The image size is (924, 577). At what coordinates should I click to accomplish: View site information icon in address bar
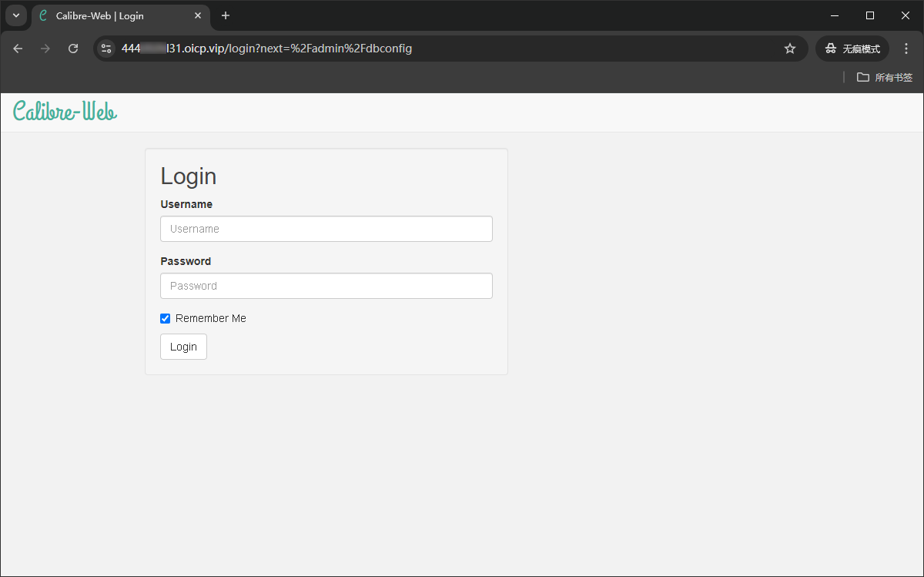[106, 49]
